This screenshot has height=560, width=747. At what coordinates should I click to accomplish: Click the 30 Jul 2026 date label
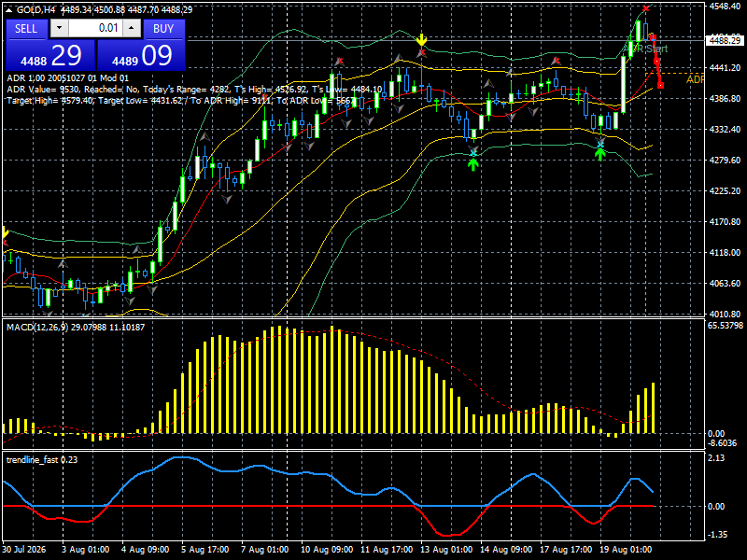[x=24, y=549]
